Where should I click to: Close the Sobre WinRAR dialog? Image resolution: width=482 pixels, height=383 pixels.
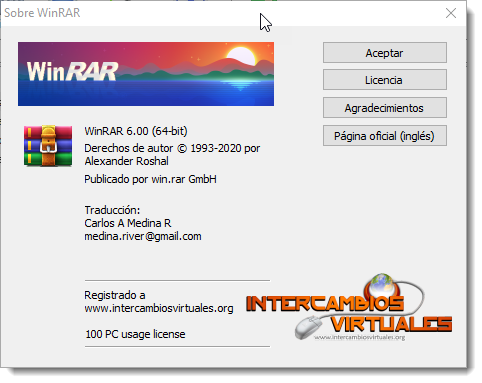(451, 13)
